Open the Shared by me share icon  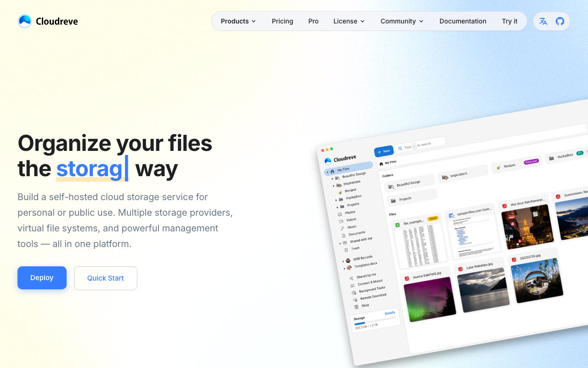tap(351, 278)
